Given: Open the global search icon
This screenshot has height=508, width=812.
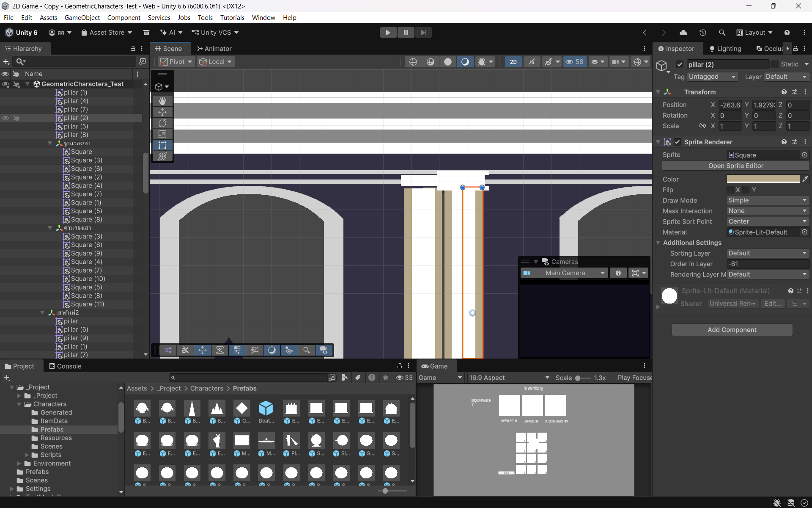Looking at the screenshot, I should (x=722, y=33).
